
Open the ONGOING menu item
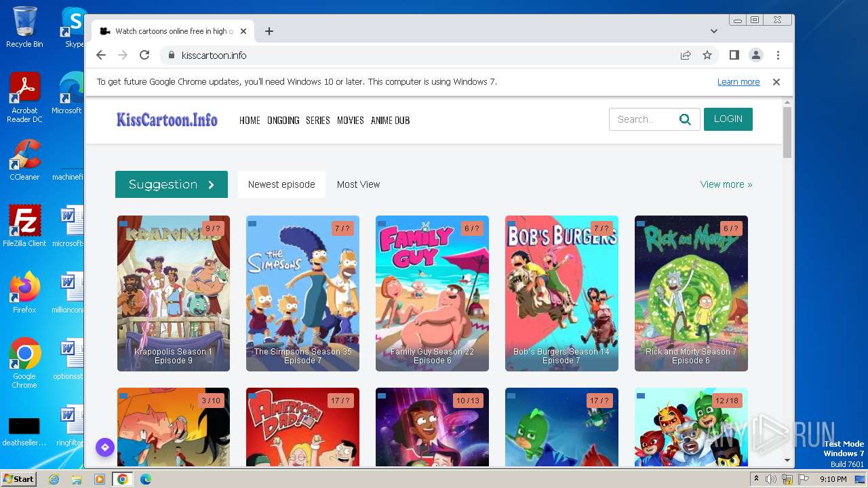283,121
